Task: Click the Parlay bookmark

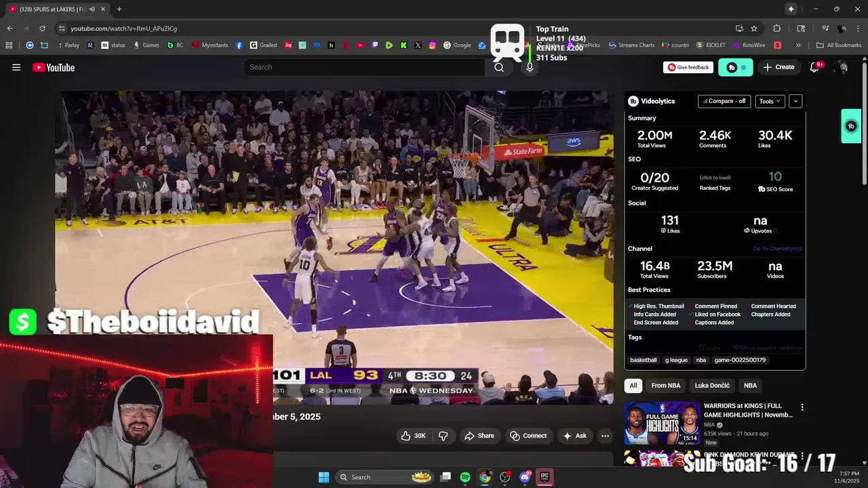Action: [68, 45]
